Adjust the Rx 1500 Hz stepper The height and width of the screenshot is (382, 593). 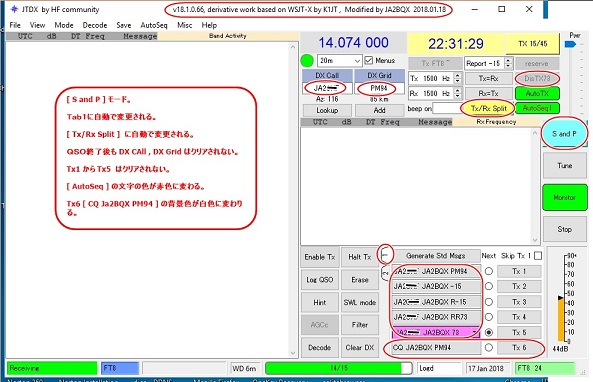458,93
